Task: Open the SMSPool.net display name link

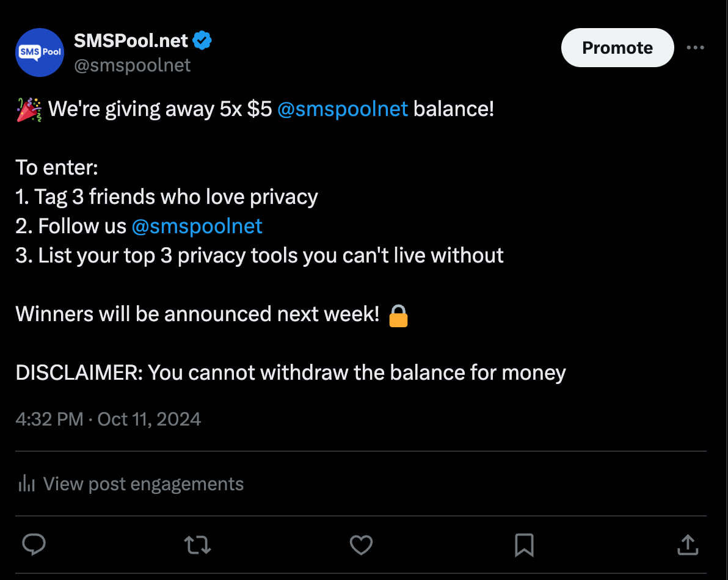Action: point(131,41)
